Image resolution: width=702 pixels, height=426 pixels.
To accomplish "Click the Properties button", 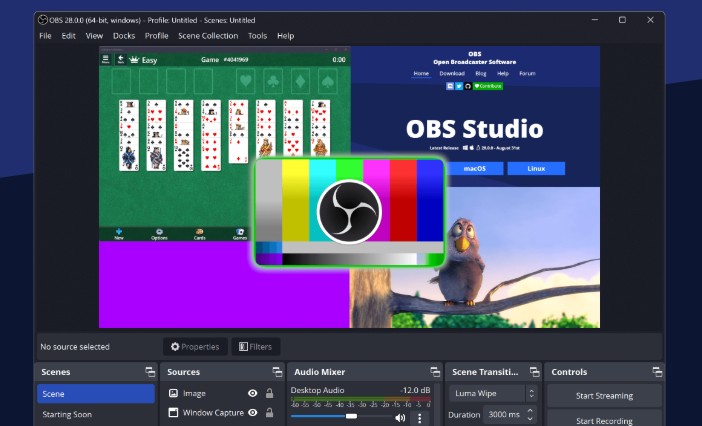I will (195, 347).
